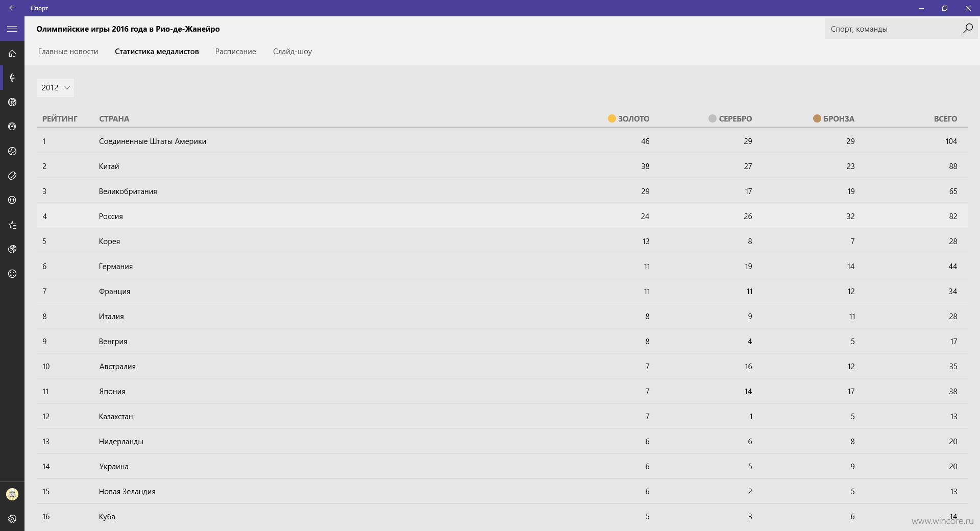Select the Япония row
The image size is (980, 531).
[502, 391]
